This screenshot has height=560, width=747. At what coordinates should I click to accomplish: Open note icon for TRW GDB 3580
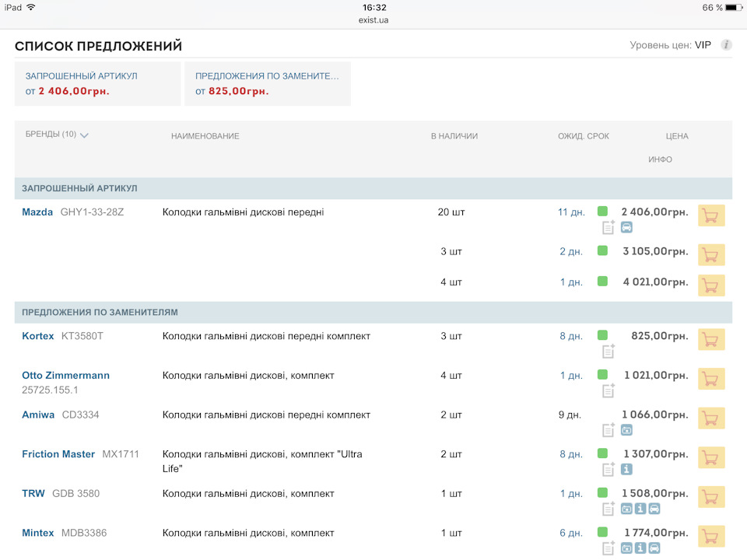pos(608,509)
